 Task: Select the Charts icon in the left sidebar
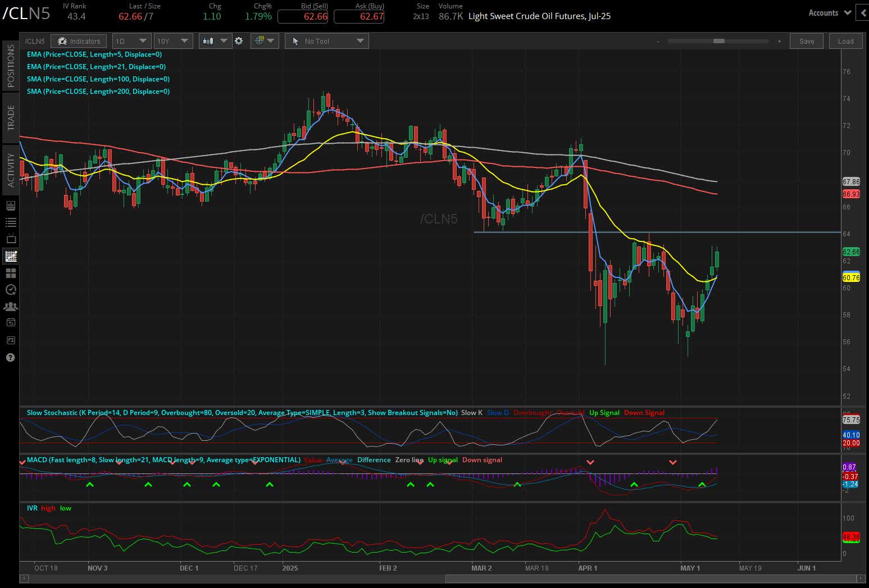(x=10, y=256)
